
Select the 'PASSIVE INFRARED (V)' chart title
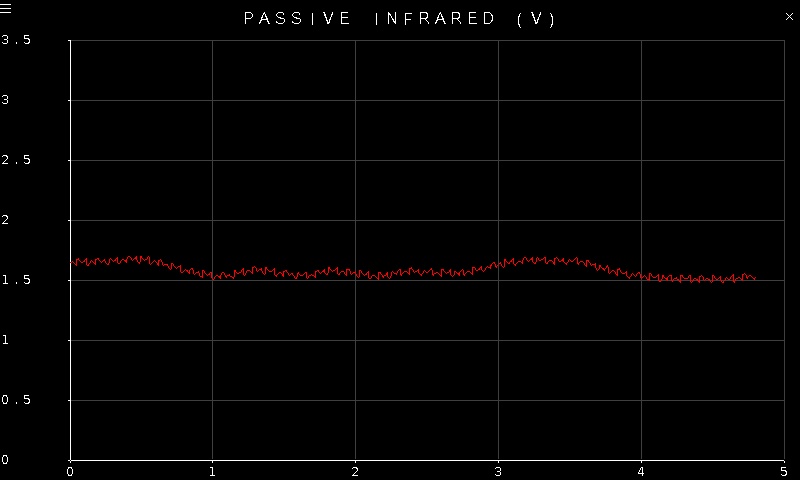pos(399,19)
